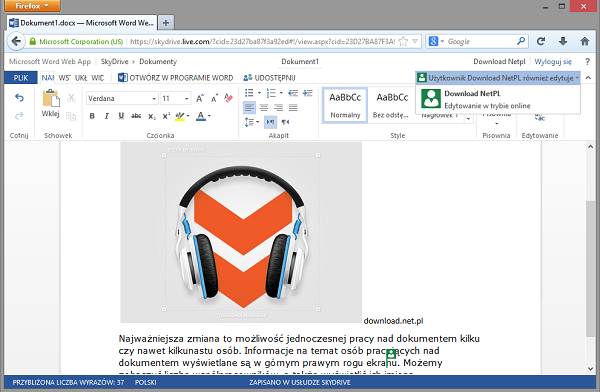Undo the last action with Cofnij arrow
The image size is (600, 392).
19,98
